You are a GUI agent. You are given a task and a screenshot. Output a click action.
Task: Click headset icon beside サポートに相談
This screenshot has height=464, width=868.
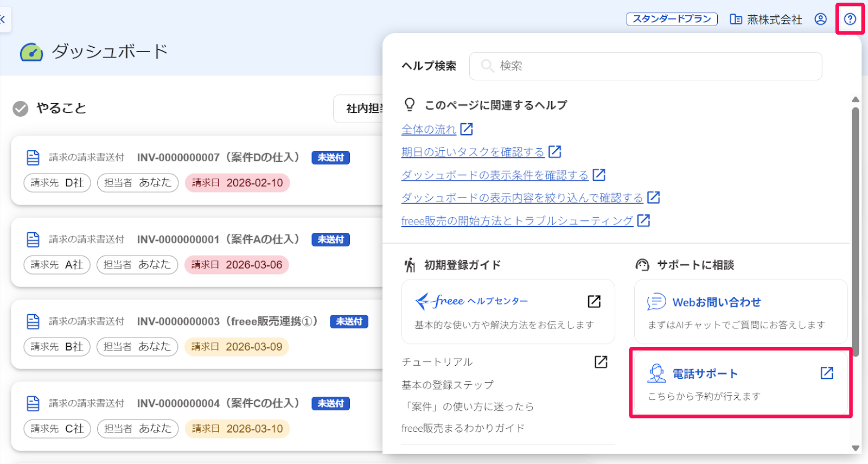tap(642, 265)
